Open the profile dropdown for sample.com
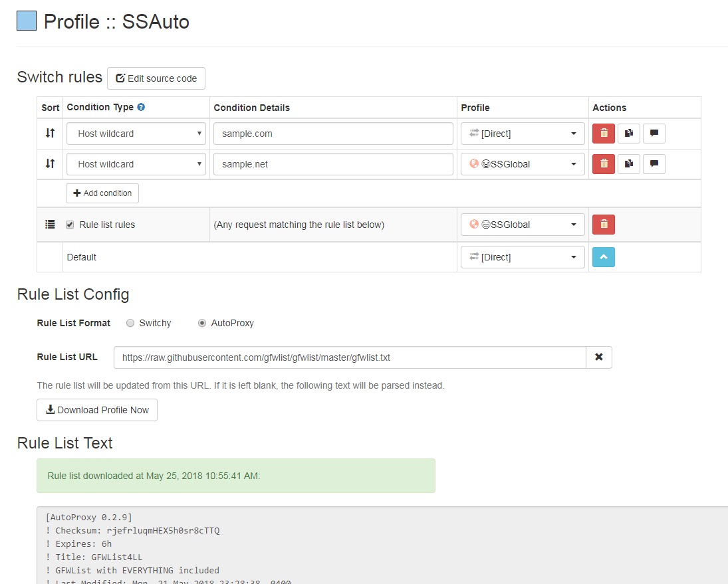Image resolution: width=728 pixels, height=584 pixels. point(523,133)
